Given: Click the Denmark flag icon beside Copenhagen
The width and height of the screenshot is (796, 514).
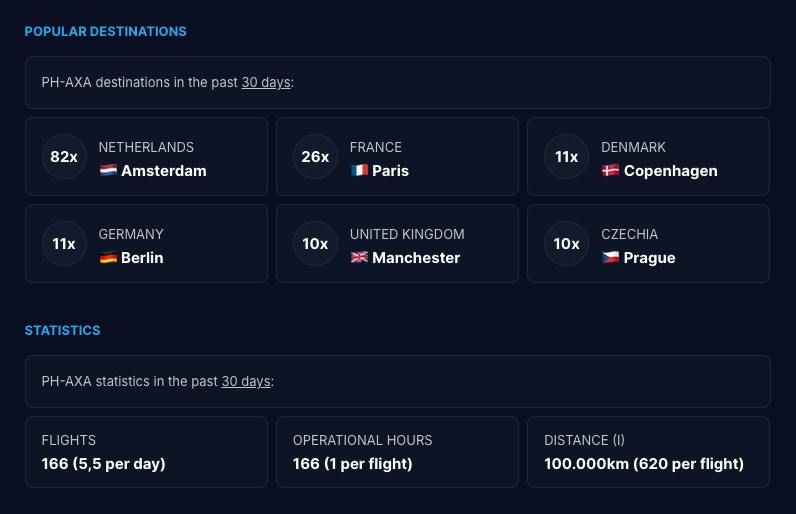Looking at the screenshot, I should 610,171.
